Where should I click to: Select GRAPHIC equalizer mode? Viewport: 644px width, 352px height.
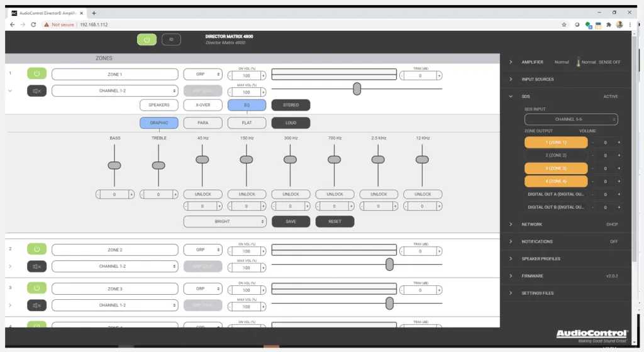coord(159,123)
